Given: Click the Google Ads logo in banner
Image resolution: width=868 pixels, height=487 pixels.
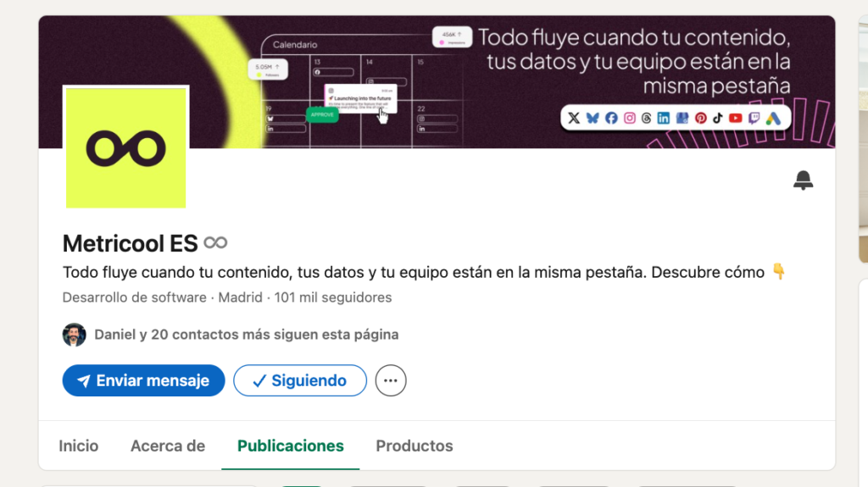Looking at the screenshot, I should (773, 118).
